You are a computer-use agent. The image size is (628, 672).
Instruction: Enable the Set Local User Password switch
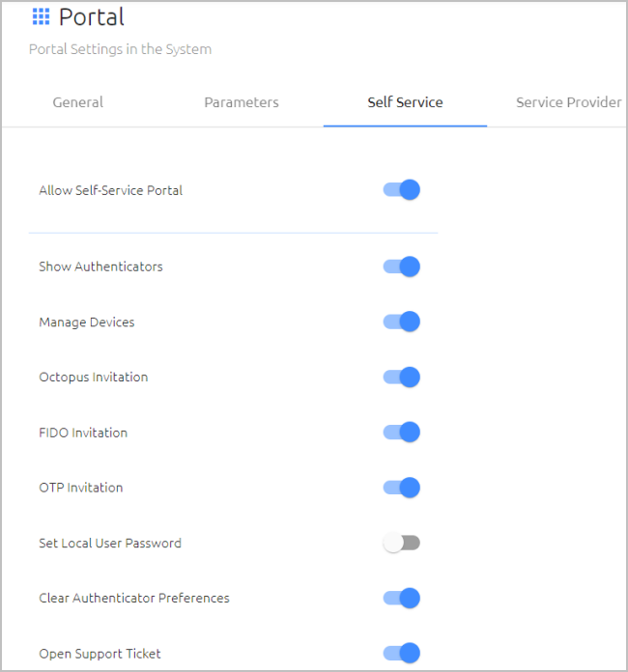(402, 543)
